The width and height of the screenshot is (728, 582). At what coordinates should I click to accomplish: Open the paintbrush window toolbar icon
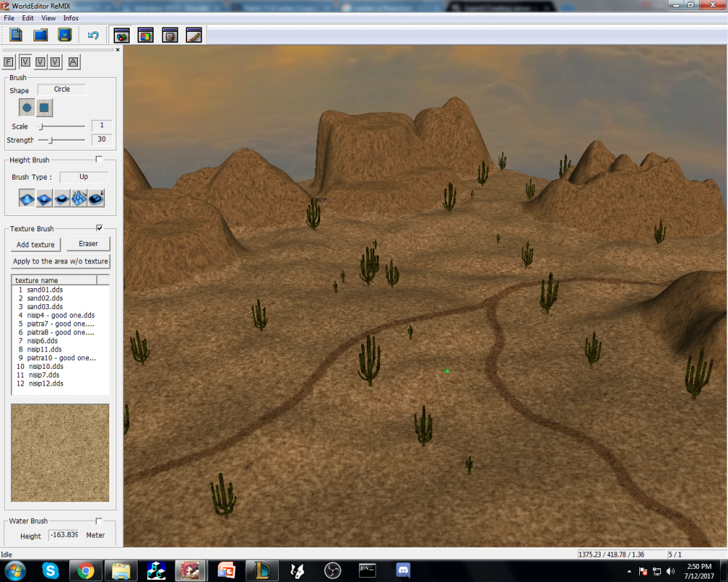click(x=194, y=35)
